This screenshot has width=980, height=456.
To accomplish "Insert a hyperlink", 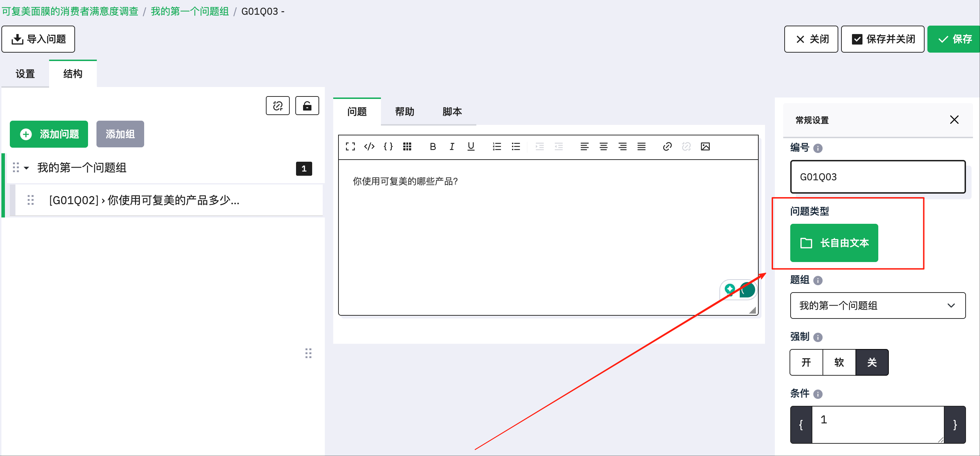I will [x=667, y=146].
